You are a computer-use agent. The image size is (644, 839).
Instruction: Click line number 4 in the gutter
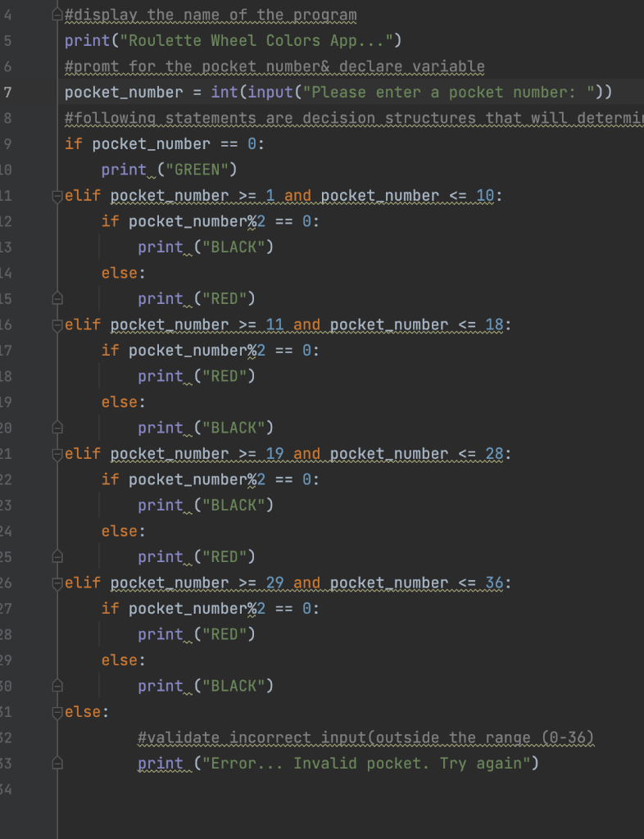(x=7, y=15)
